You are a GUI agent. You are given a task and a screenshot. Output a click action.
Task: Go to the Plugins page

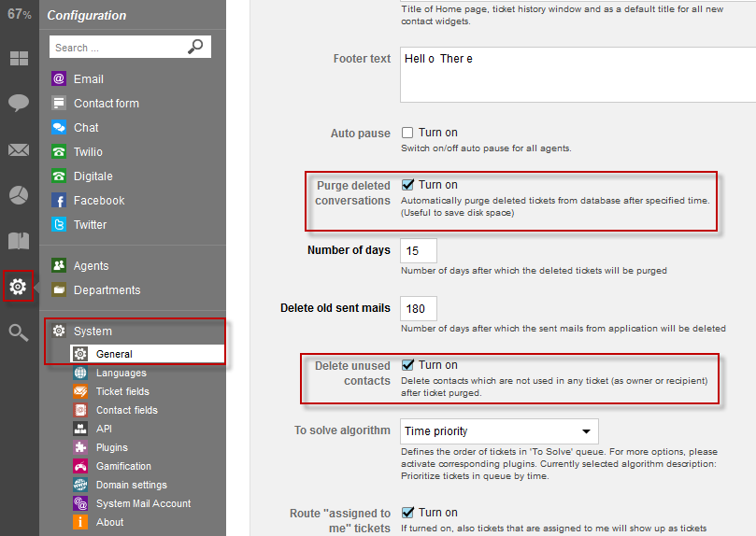click(111, 447)
